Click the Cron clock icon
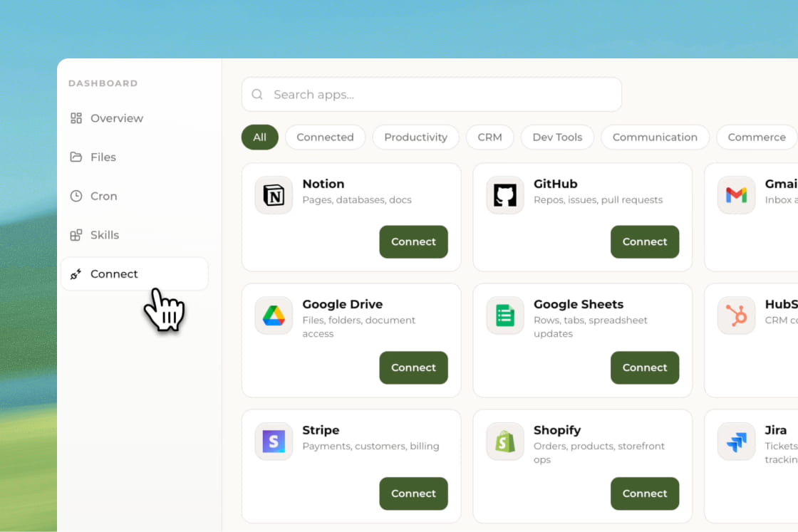The height and width of the screenshot is (532, 798). pos(76,196)
